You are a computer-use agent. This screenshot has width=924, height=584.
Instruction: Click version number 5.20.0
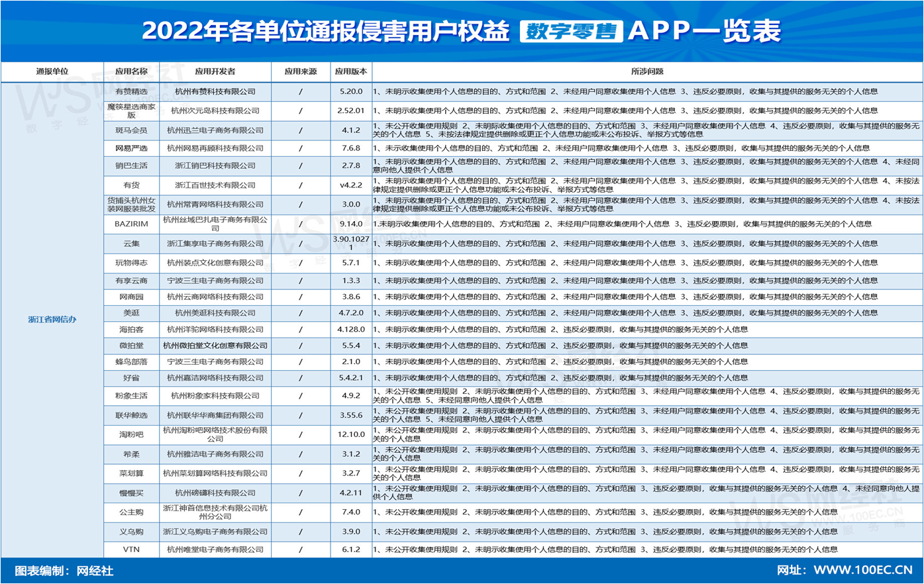click(x=351, y=91)
